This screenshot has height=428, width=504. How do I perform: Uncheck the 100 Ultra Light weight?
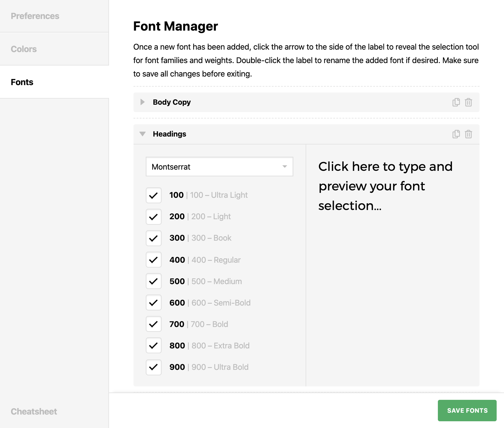tap(153, 195)
